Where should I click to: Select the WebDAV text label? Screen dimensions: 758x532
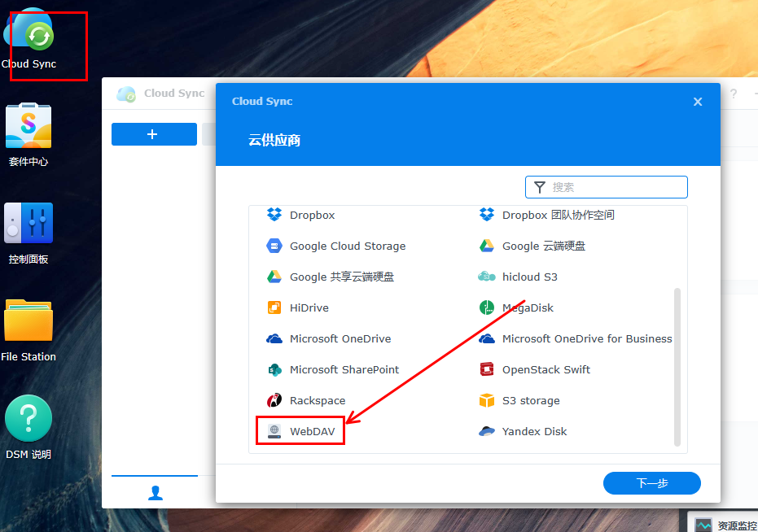tap(313, 431)
